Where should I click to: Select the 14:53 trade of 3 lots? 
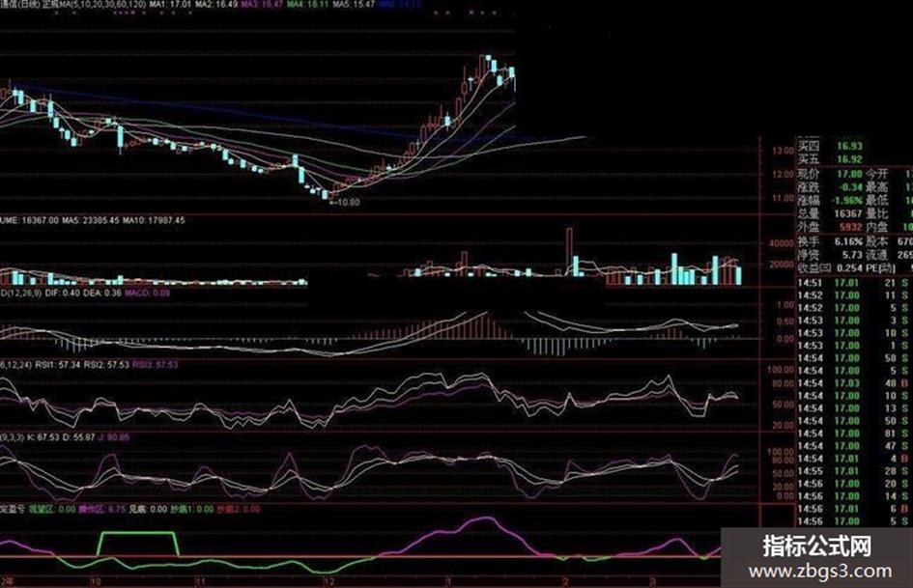tap(854, 321)
